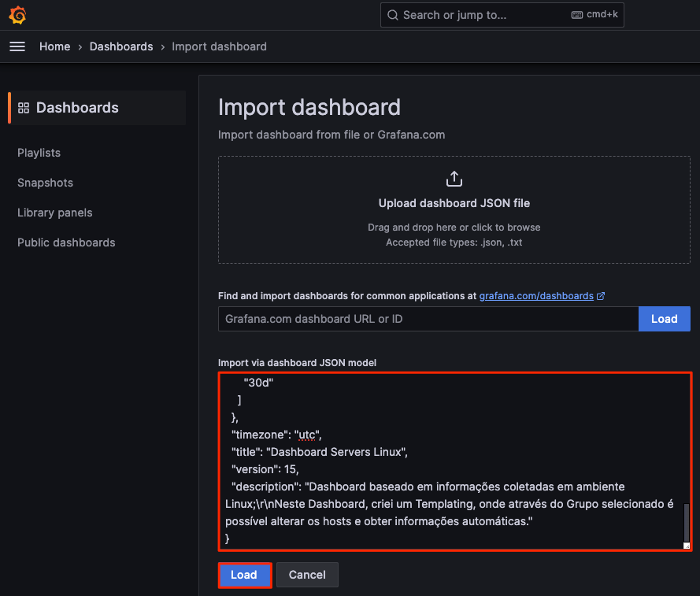Click the Grafana logo icon

pos(17,15)
